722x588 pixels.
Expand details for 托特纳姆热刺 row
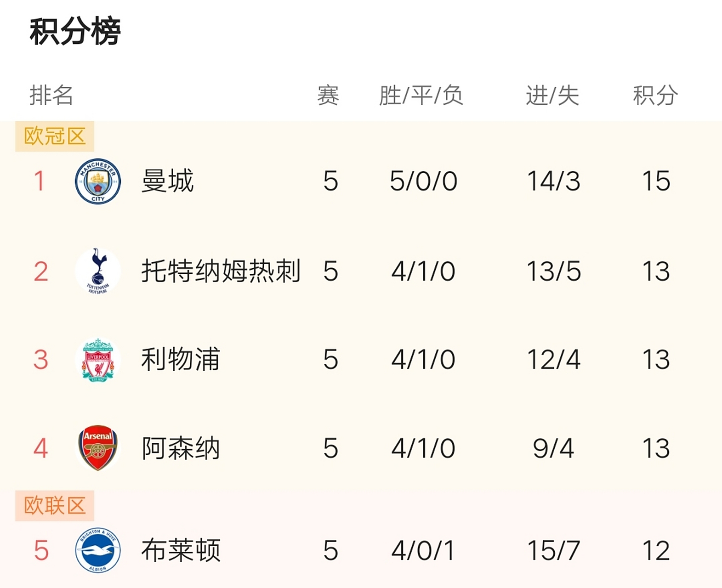pyautogui.click(x=221, y=271)
